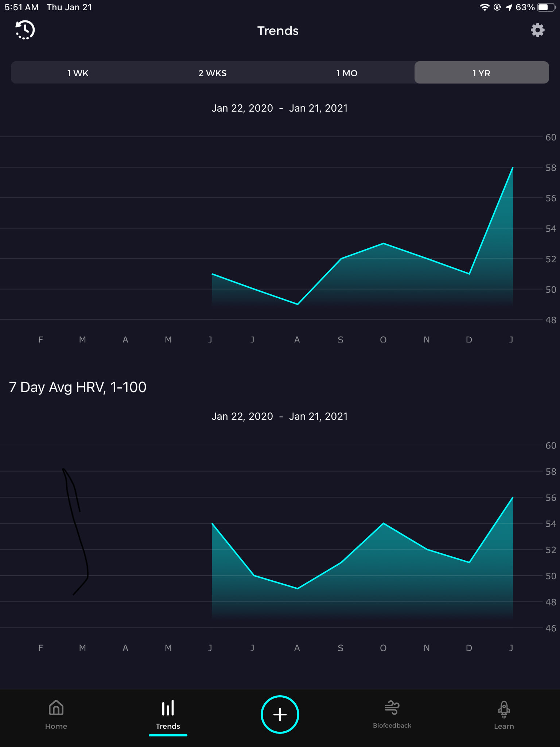Select the 1 MO range tab

click(x=347, y=73)
